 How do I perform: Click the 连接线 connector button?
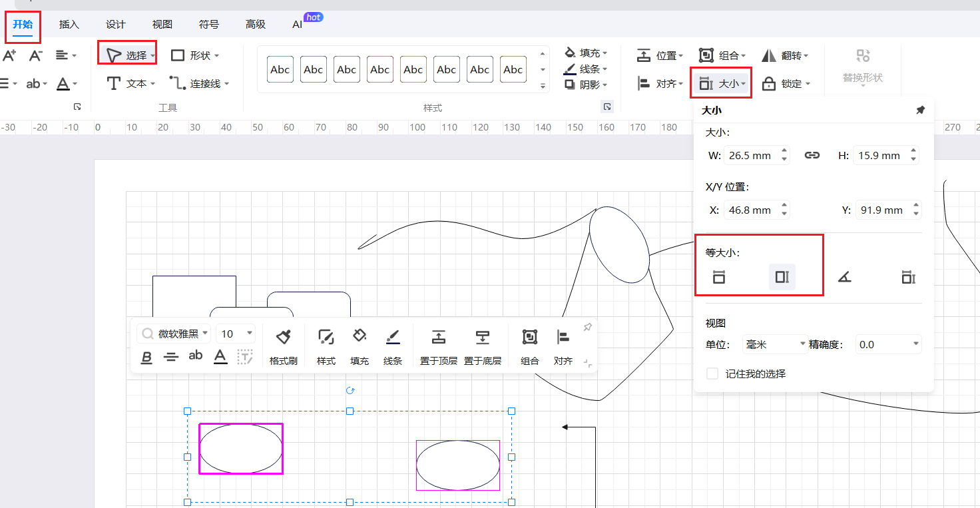point(200,84)
